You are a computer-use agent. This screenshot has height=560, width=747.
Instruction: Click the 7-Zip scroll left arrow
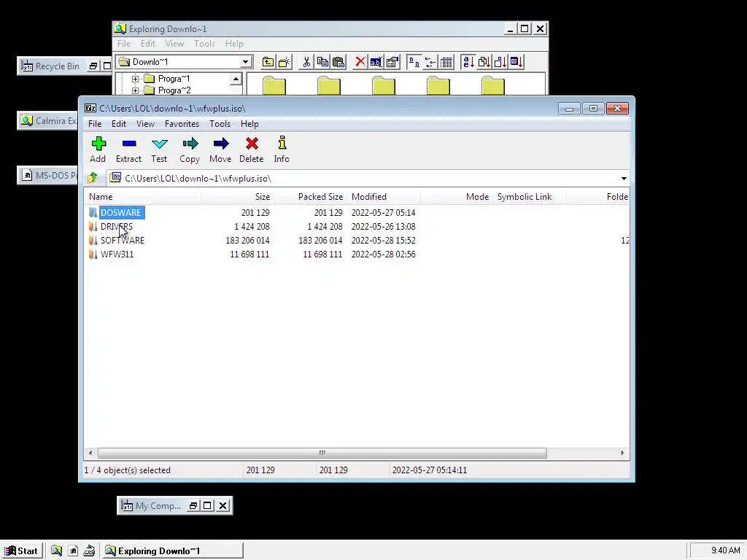[x=90, y=453]
